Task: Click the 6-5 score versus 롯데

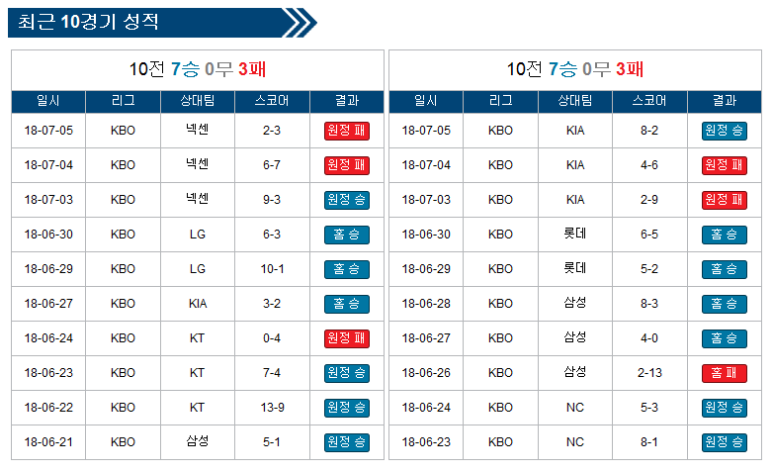Action: point(649,234)
